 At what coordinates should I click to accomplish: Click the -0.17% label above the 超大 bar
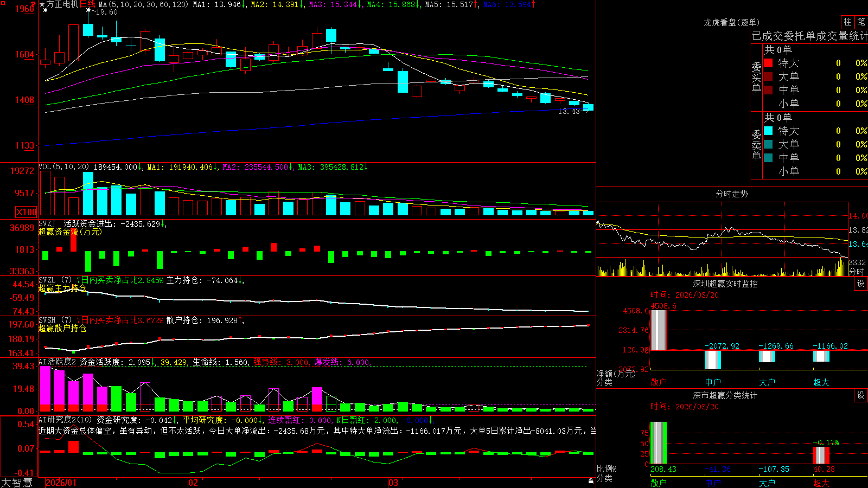(x=826, y=442)
